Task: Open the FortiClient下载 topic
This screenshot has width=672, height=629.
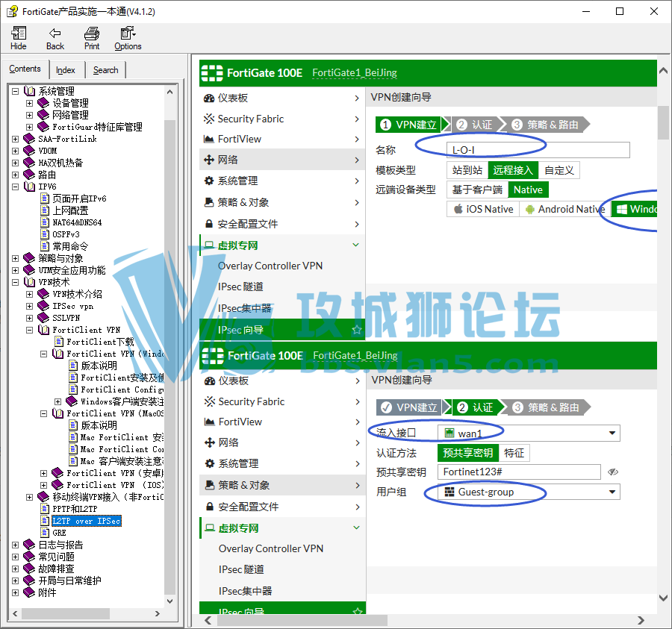Action: [x=100, y=342]
